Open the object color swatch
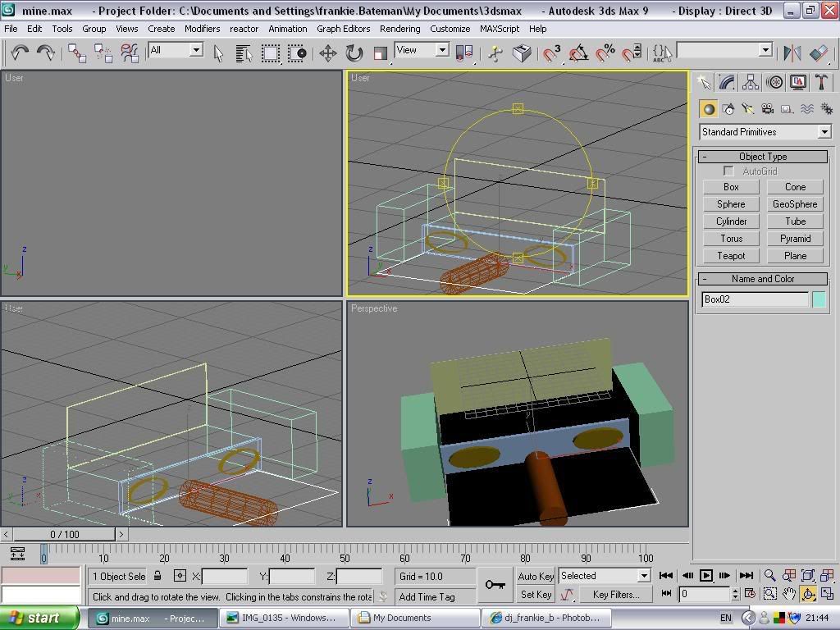840x630 pixels. tap(819, 299)
